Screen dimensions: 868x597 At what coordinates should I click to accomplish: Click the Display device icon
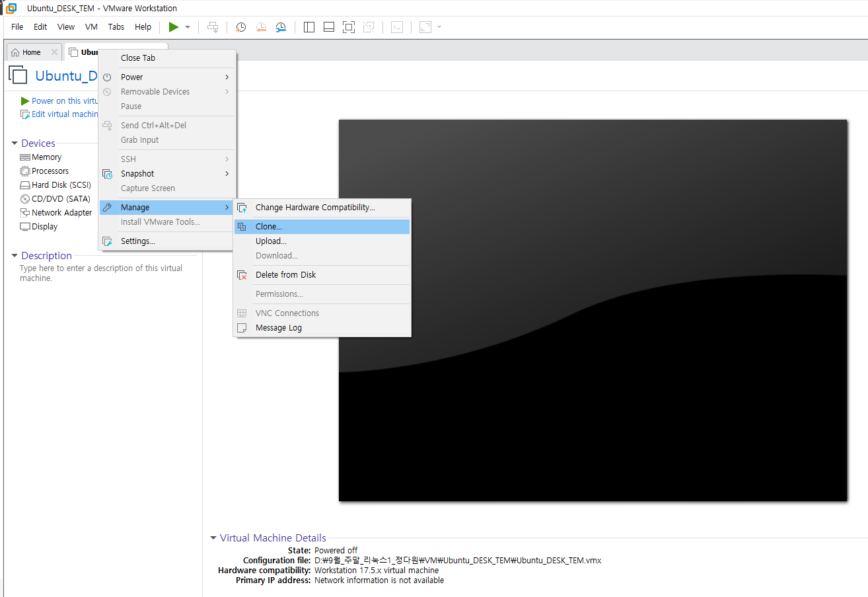pos(25,227)
